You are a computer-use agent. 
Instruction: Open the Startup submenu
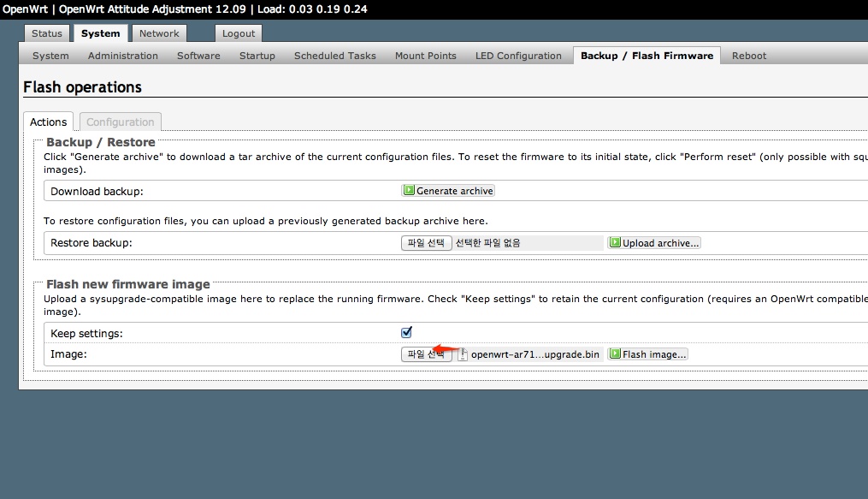point(257,56)
